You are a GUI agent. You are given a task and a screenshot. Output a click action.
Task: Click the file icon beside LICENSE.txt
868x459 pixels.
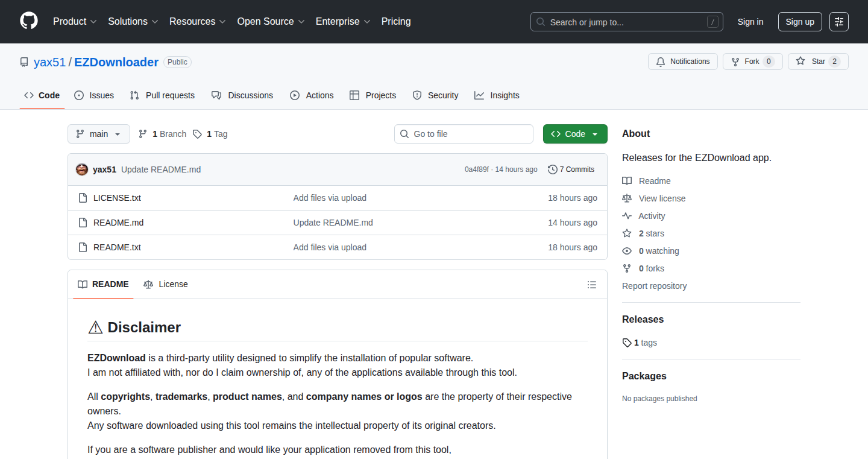point(83,198)
